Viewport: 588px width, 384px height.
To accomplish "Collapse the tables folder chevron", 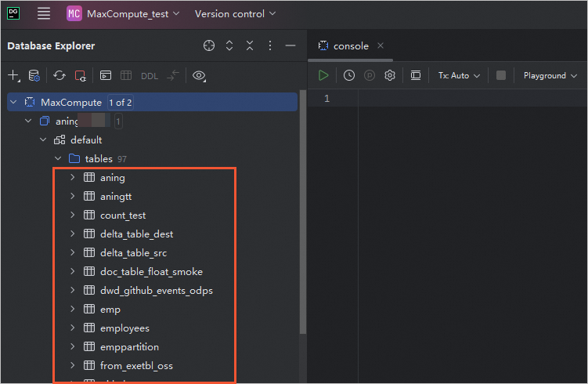I will point(58,158).
